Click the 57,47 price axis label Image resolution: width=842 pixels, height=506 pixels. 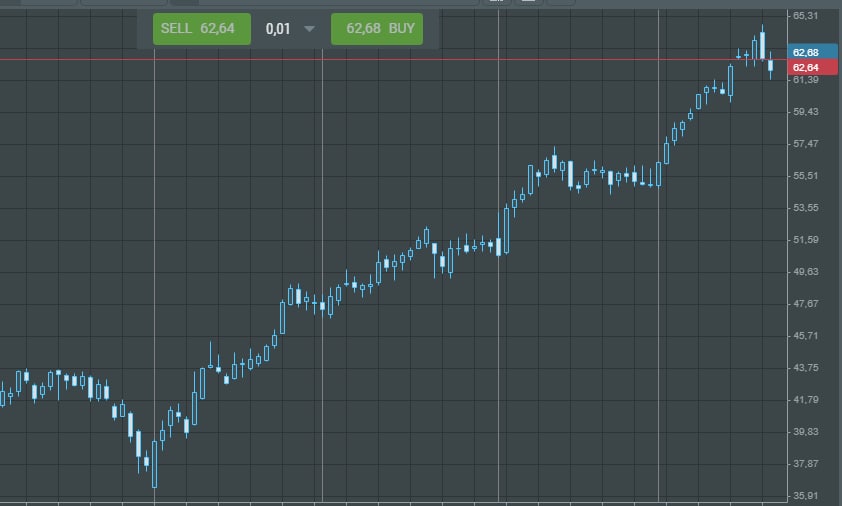805,143
